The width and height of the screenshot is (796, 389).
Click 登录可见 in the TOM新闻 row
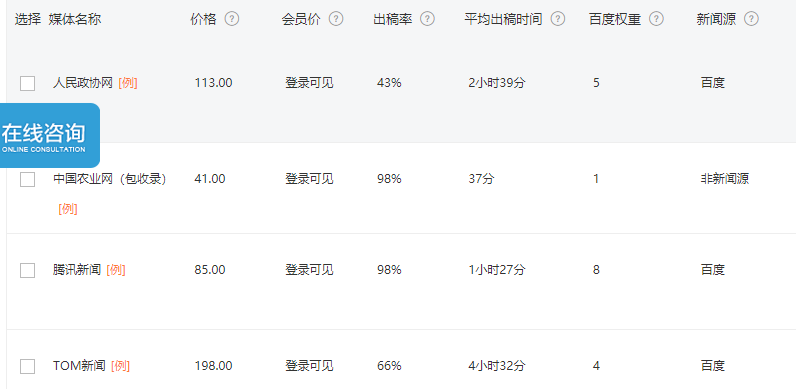[309, 366]
